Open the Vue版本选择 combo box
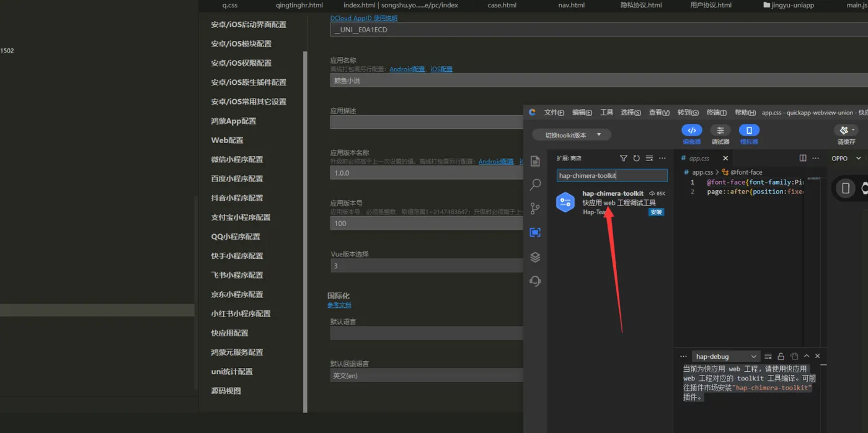The height and width of the screenshot is (433, 868). [427, 266]
